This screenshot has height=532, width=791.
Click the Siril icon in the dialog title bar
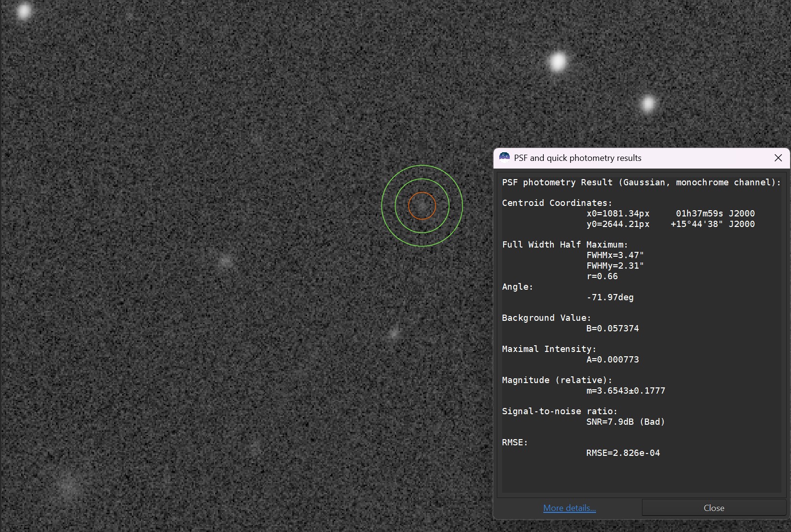point(504,158)
